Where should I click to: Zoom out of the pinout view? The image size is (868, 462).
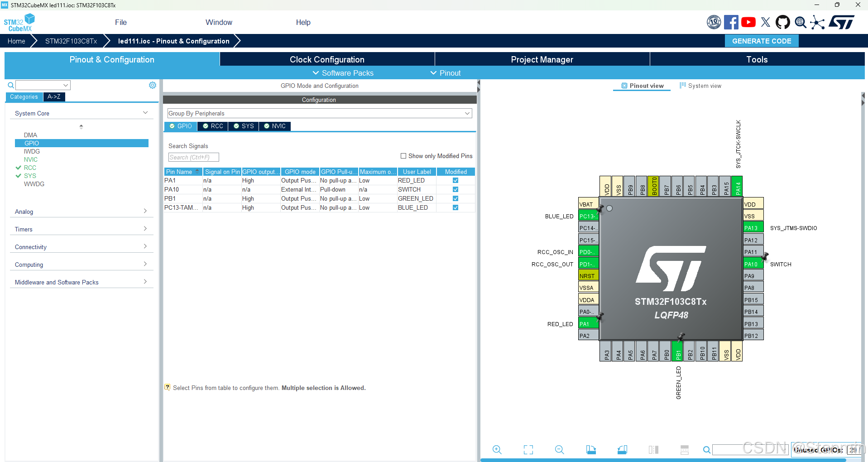(x=560, y=450)
